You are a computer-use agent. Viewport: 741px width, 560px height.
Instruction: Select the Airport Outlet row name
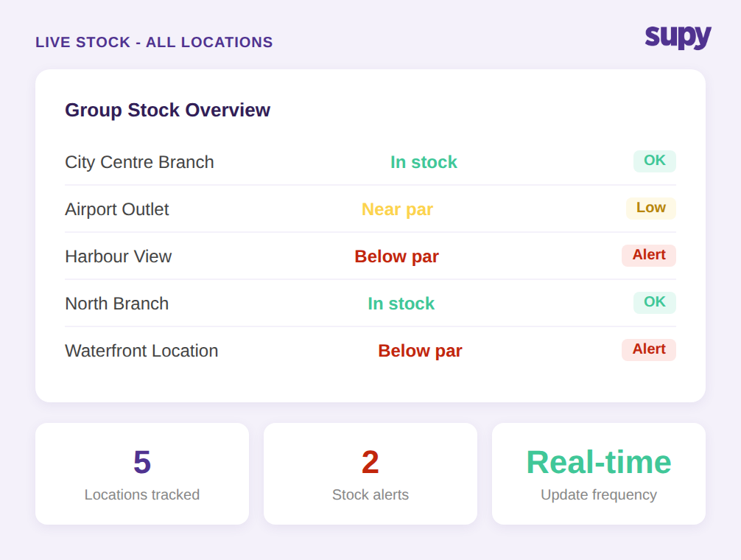coord(116,209)
